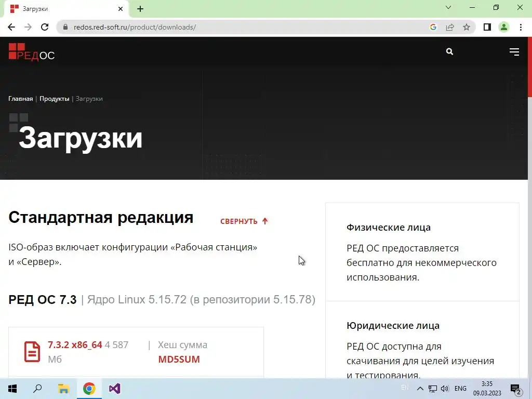Download the 7.3.2 x86_64 image

[75, 345]
